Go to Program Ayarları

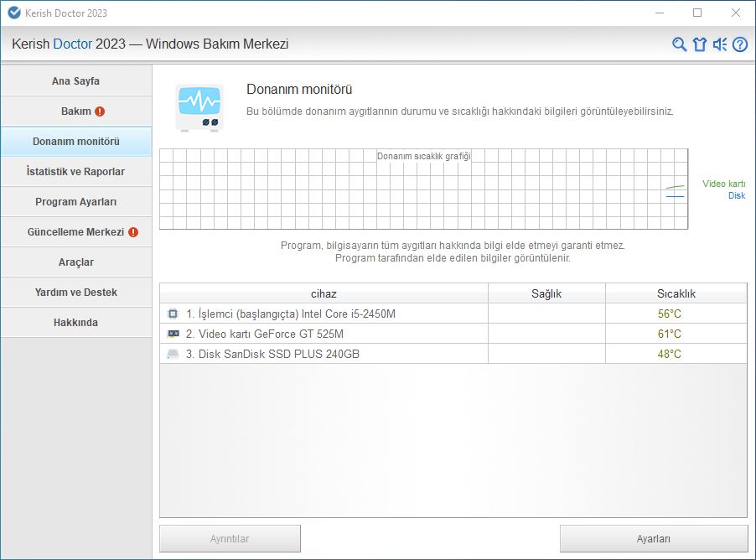(76, 202)
